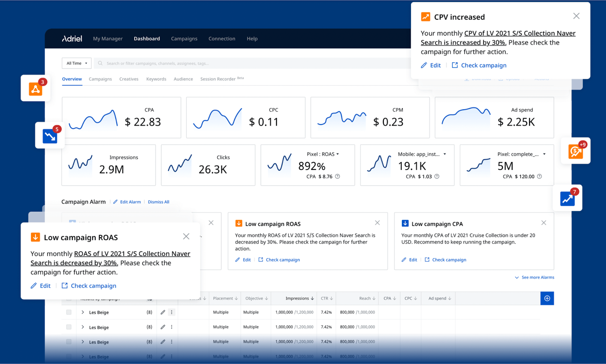Open the blue upward-trend icon with badge 7
606x364 pixels.
point(567,198)
